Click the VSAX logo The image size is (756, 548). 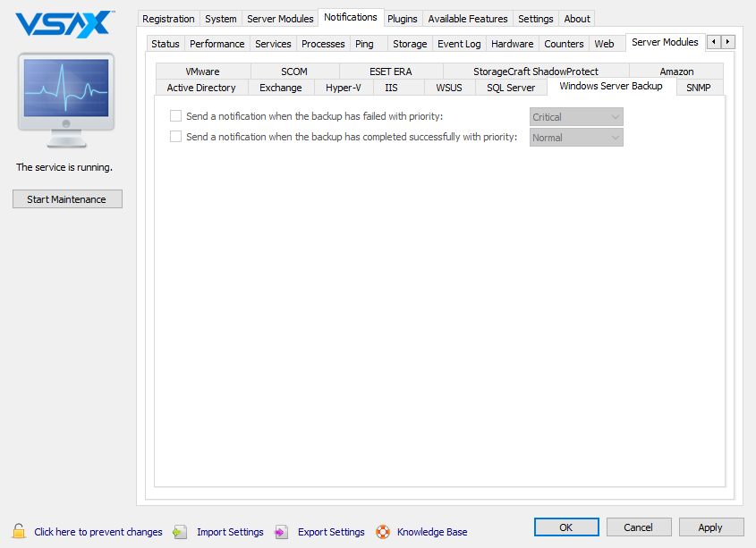[64, 24]
